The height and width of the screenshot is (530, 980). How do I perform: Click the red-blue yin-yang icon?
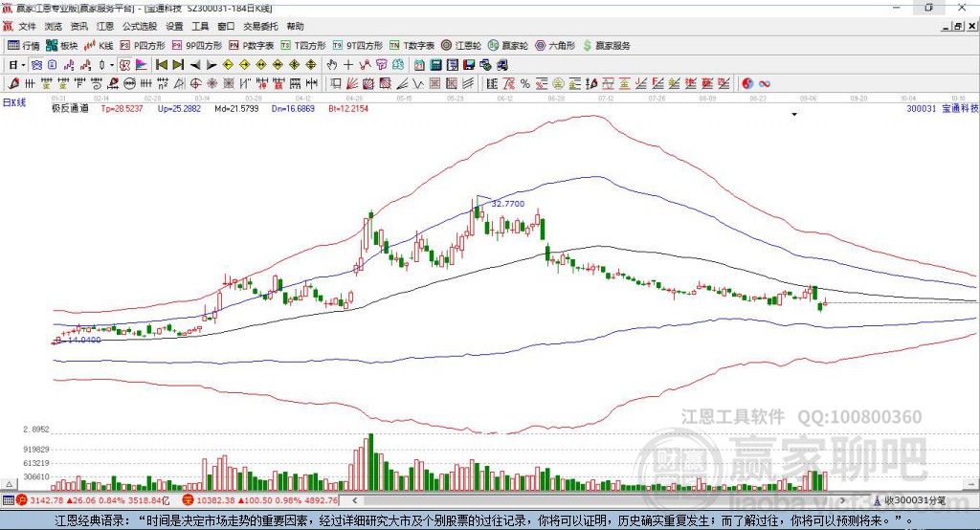coord(747,83)
